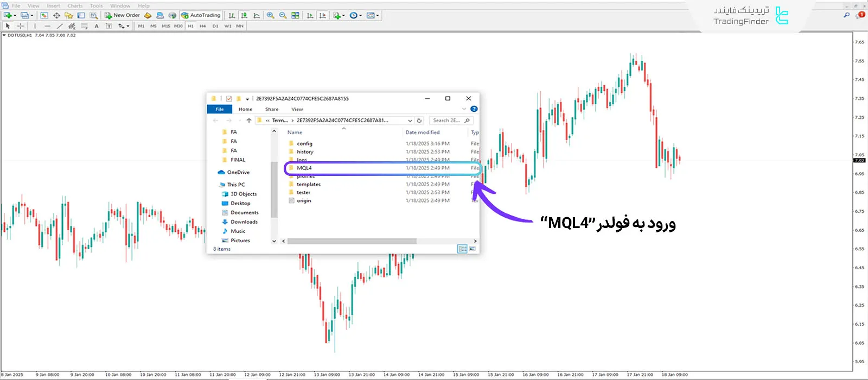
Task: Sort files by Date modified column
Action: [x=423, y=132]
